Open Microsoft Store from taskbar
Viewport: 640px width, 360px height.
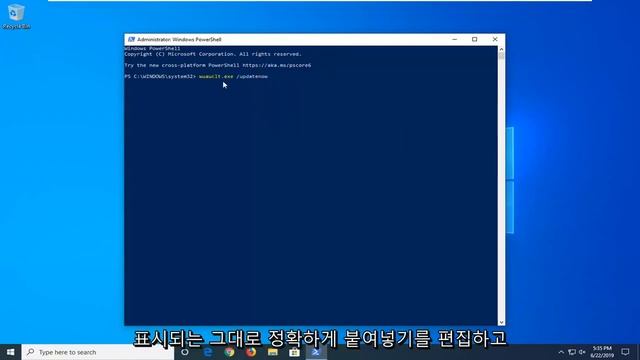click(294, 352)
